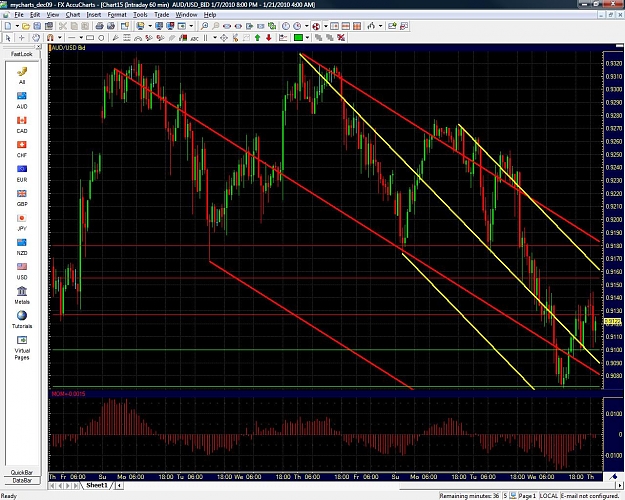This screenshot has width=625, height=500.
Task: Open the JPY currency page
Action: tap(22, 218)
